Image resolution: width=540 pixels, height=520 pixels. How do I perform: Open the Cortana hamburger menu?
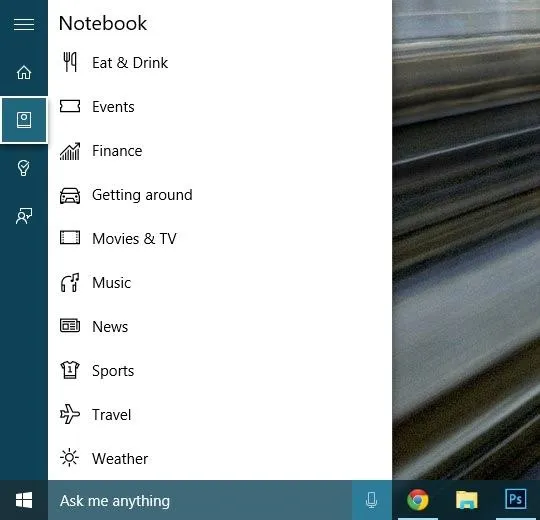tap(24, 24)
